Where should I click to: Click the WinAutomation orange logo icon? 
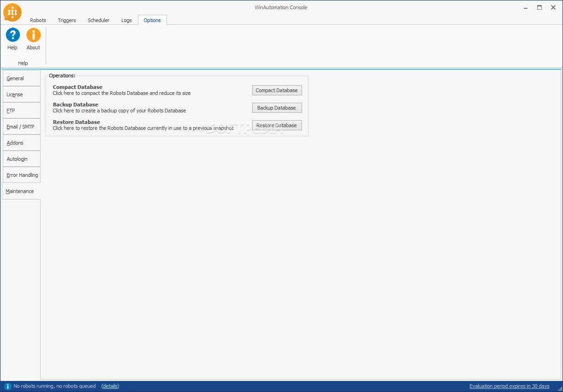(12, 12)
